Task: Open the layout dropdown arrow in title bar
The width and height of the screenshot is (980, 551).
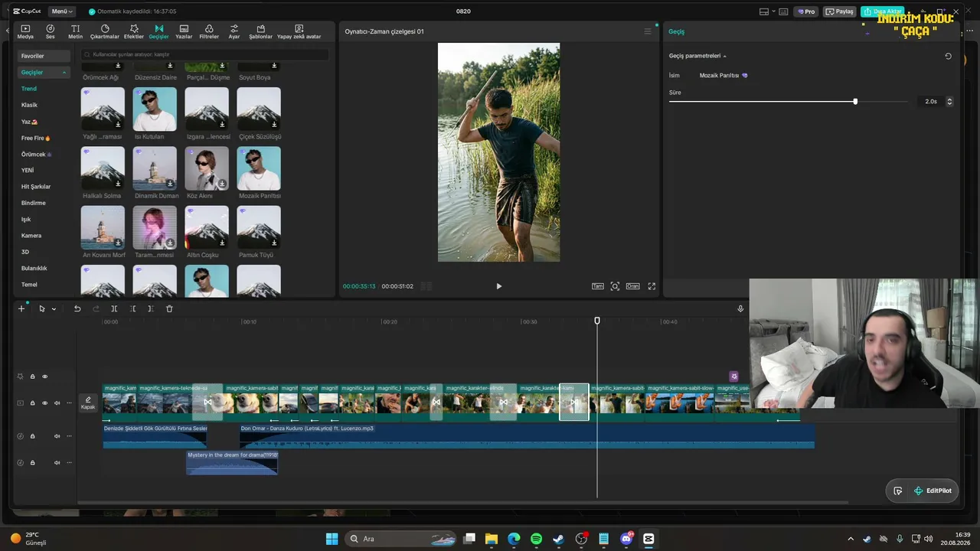Action: [774, 11]
